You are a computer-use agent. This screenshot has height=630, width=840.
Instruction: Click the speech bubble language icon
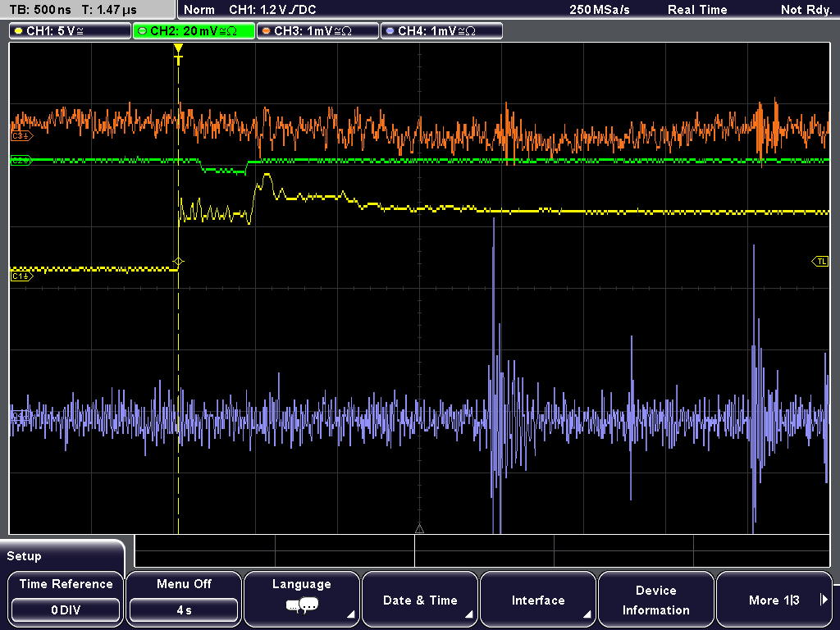tap(302, 606)
